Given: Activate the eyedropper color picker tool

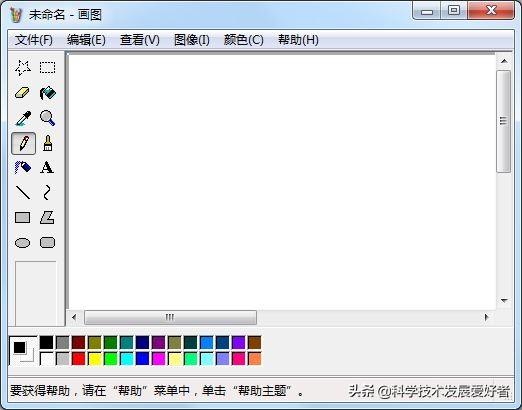Looking at the screenshot, I should point(23,118).
